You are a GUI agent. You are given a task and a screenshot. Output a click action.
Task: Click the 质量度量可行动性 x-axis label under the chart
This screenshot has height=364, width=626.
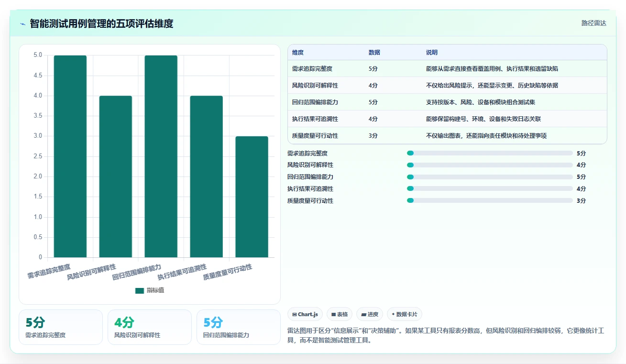[x=228, y=271]
